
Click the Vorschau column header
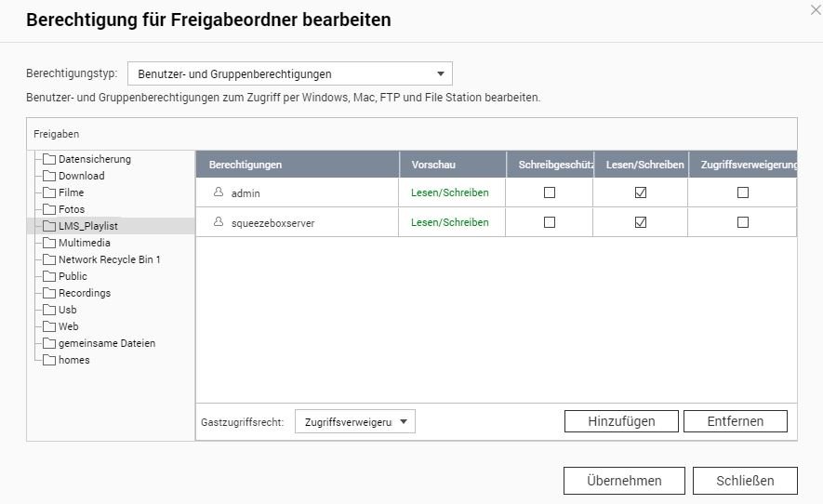coord(433,165)
